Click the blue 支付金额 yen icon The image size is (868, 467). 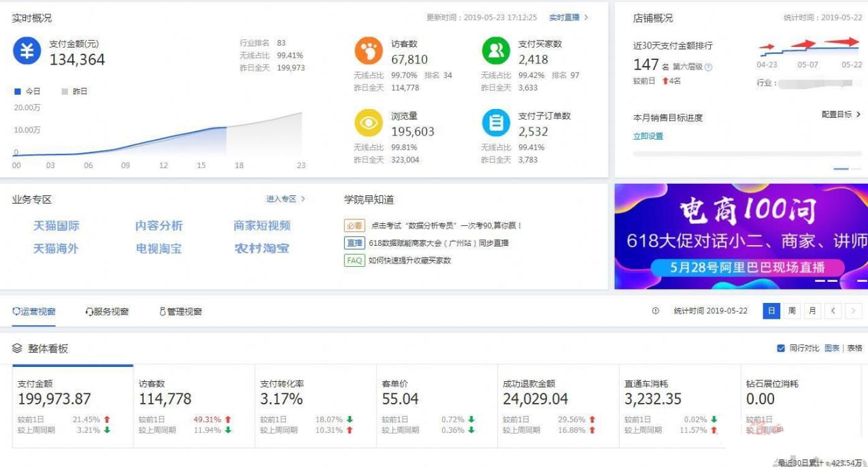[26, 51]
